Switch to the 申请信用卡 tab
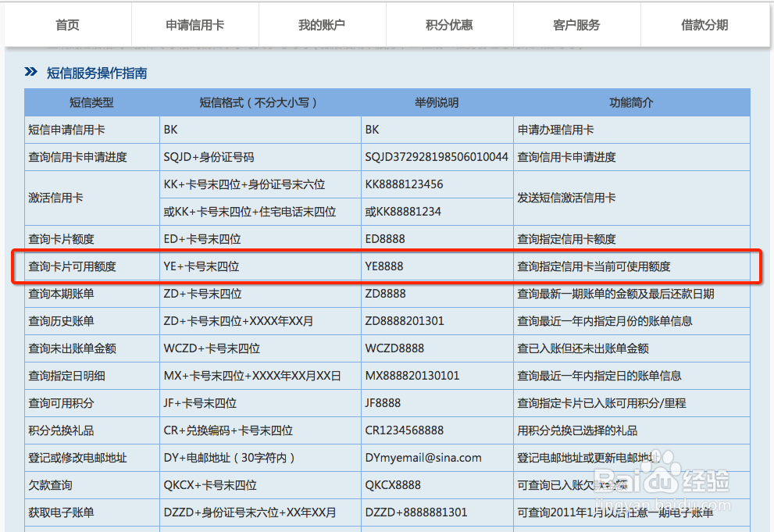Screen dimensions: 774x532 coord(194,24)
